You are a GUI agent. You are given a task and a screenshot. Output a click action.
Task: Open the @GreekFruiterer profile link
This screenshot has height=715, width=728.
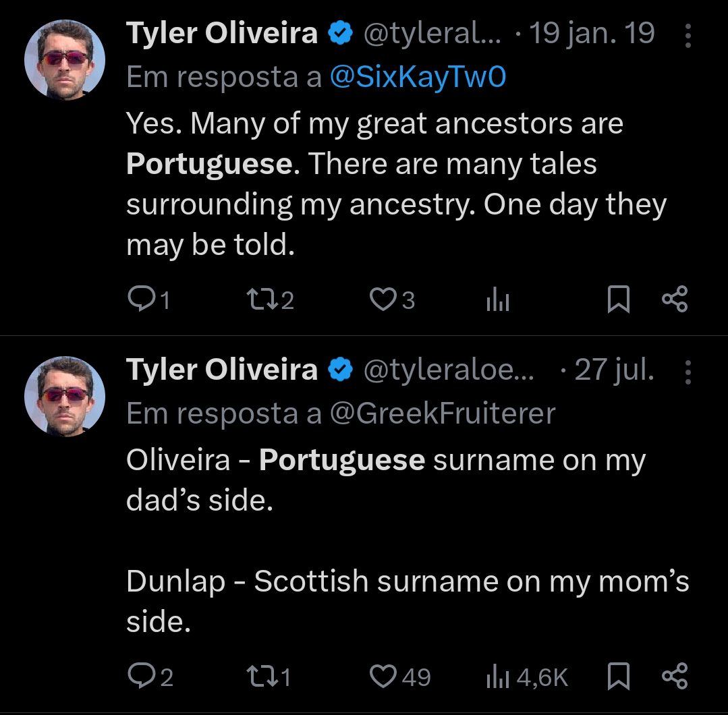pos(442,413)
